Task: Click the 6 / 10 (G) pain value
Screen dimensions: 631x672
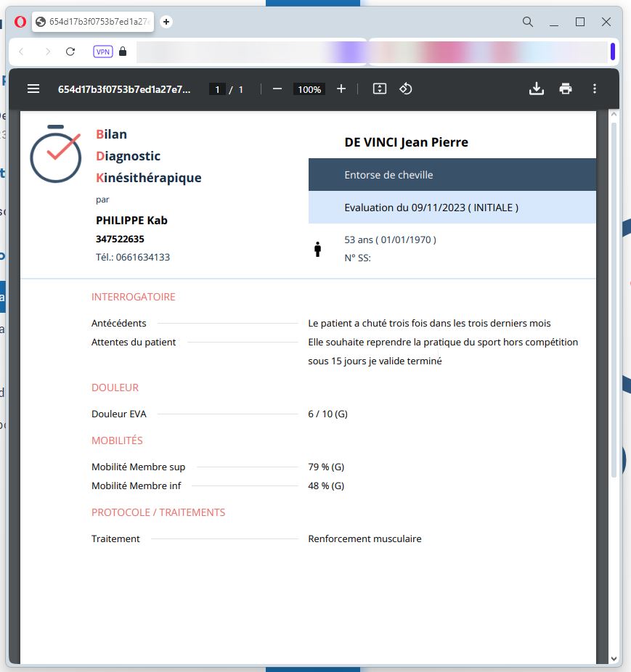Action: (327, 414)
